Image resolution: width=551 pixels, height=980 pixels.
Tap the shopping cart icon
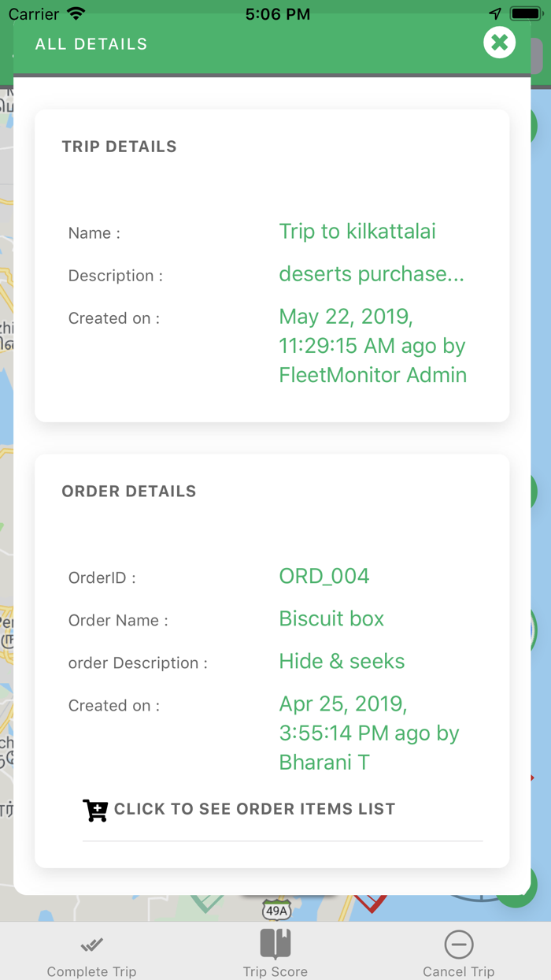(x=95, y=810)
